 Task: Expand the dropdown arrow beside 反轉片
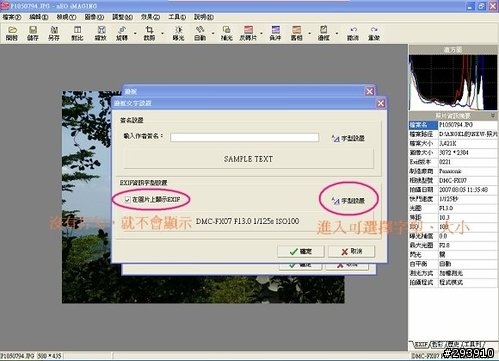coord(261,33)
